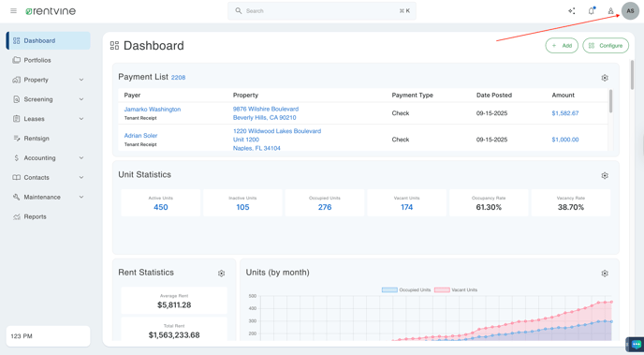Open payer Adrian Soler link
The width and height of the screenshot is (644, 355).
(x=140, y=135)
